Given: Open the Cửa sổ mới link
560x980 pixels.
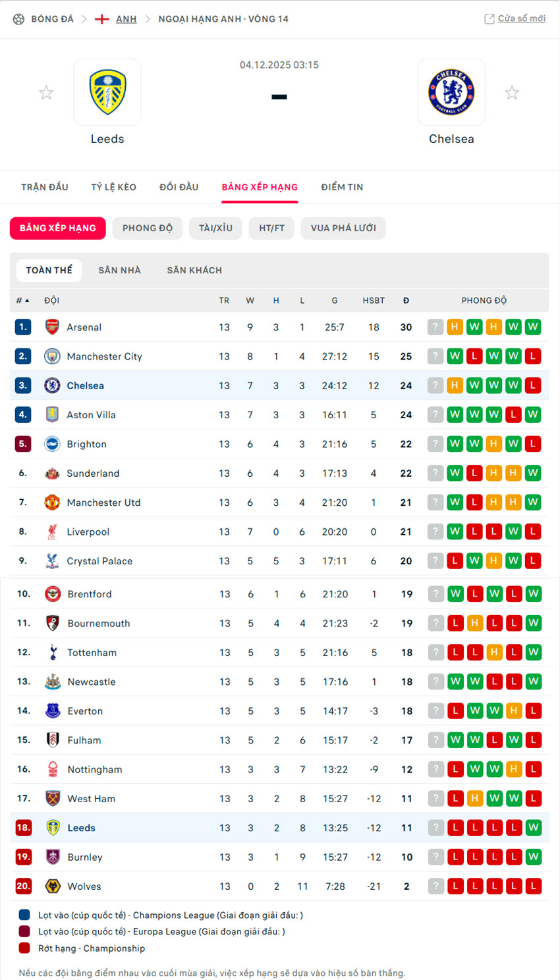Looking at the screenshot, I should click(x=521, y=18).
